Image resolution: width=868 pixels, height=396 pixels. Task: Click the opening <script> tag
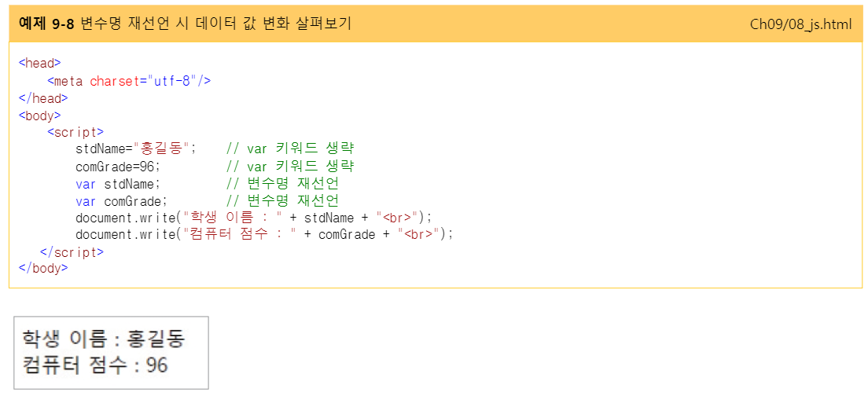[75, 132]
